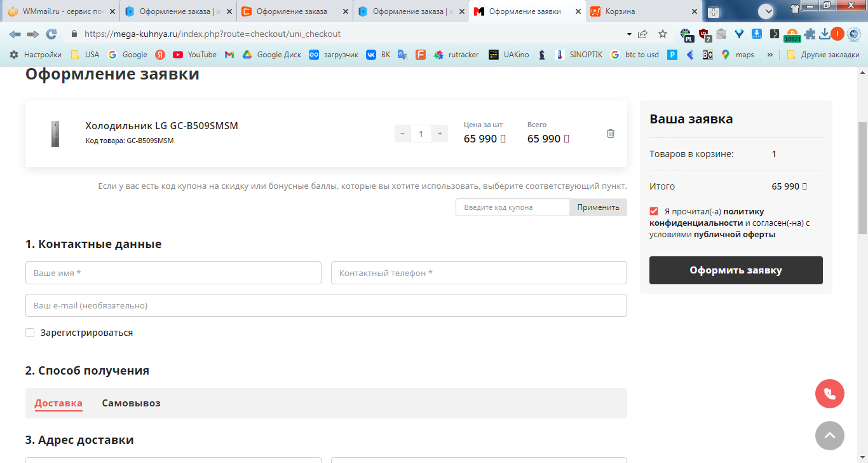Open the публичной оферты link
The height and width of the screenshot is (463, 868).
(x=735, y=234)
